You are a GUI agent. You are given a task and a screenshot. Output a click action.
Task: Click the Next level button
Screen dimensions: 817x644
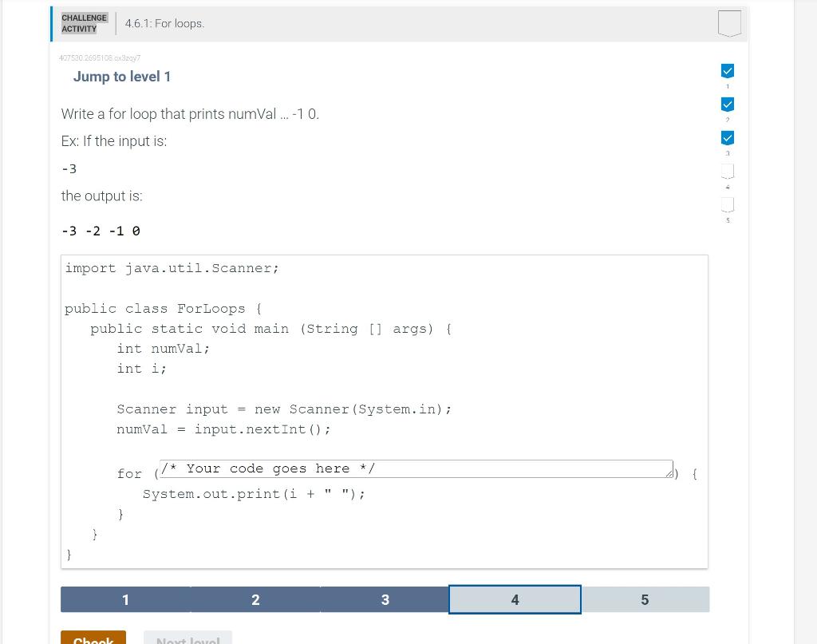coord(187,639)
